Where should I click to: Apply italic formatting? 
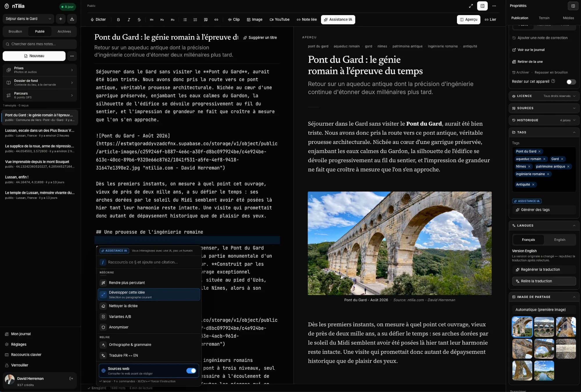tap(129, 19)
